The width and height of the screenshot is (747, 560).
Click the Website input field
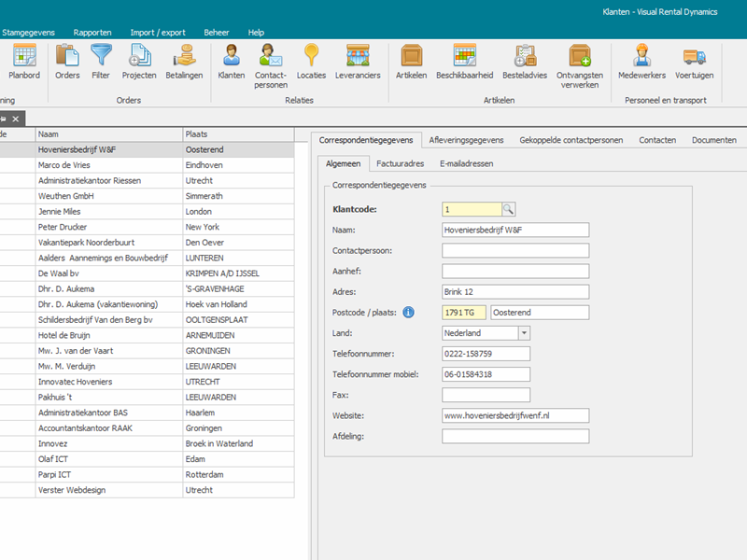[515, 415]
